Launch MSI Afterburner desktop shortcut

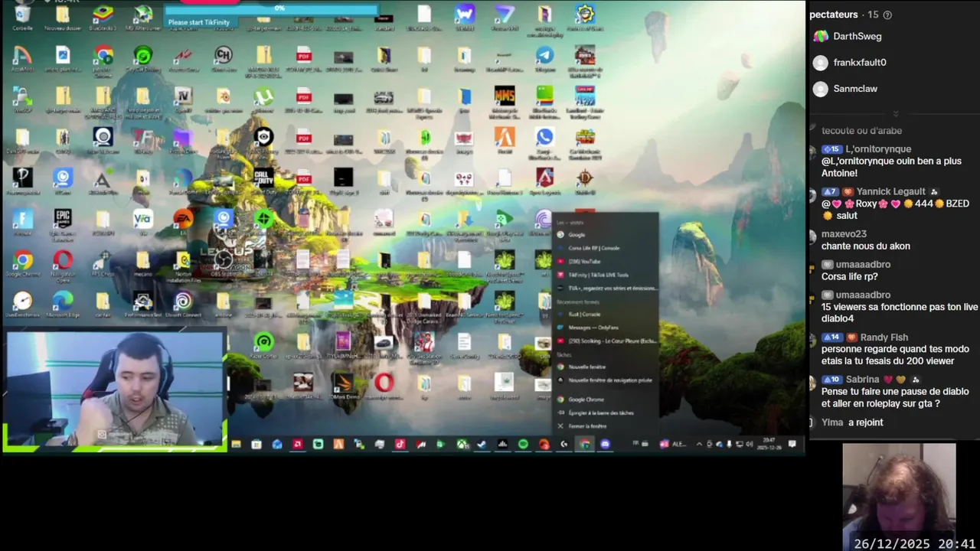(142, 17)
